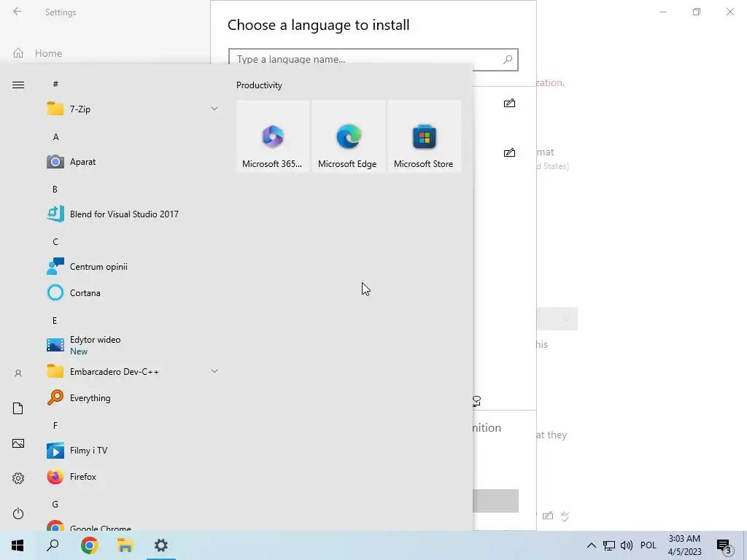Click the speech recognition icon in the language dialog

click(477, 401)
